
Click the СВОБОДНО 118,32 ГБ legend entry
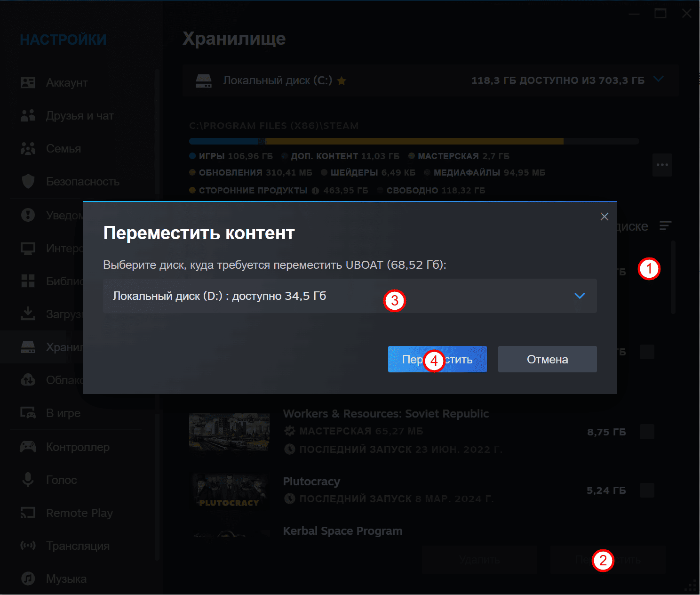432,191
